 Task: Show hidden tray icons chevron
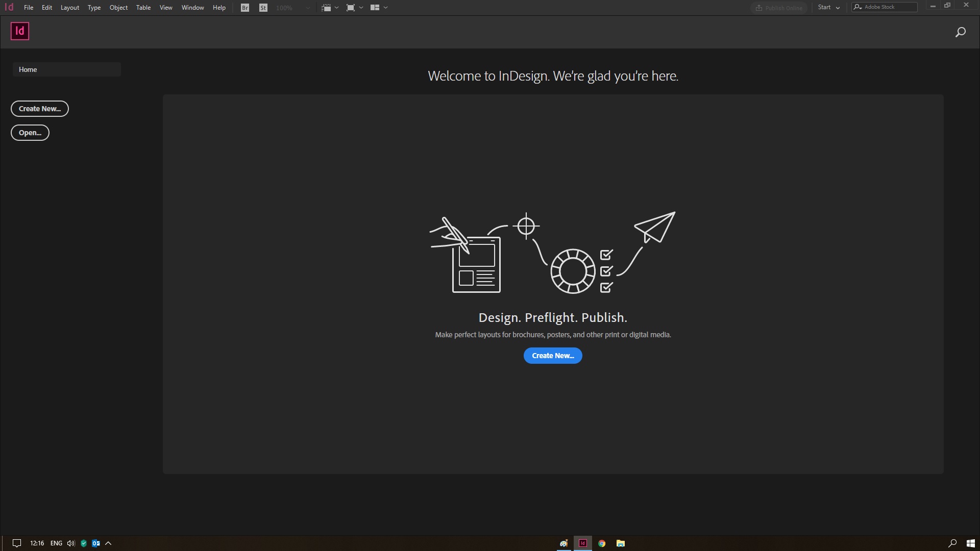108,543
